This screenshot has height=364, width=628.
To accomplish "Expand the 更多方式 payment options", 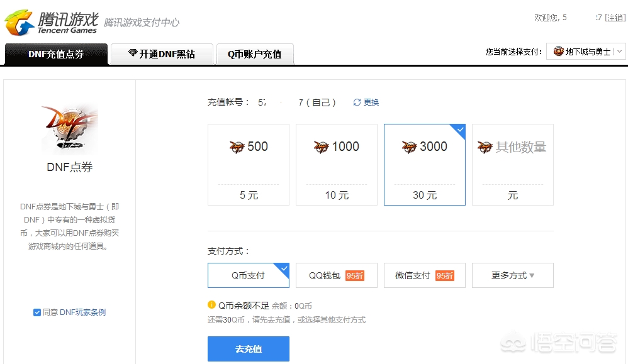I will point(513,275).
